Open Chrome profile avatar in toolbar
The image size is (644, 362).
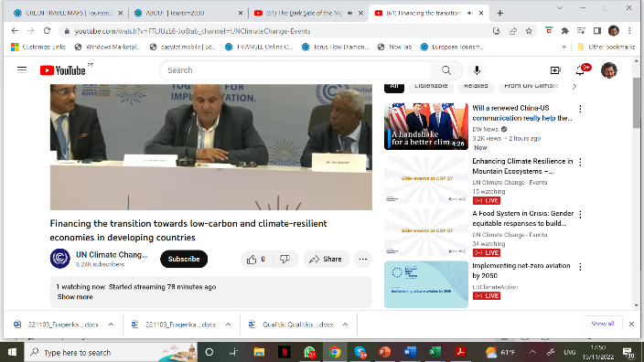click(x=614, y=31)
